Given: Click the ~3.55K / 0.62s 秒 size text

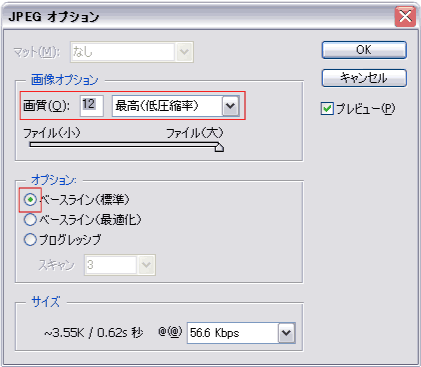Looking at the screenshot, I should point(94,333).
